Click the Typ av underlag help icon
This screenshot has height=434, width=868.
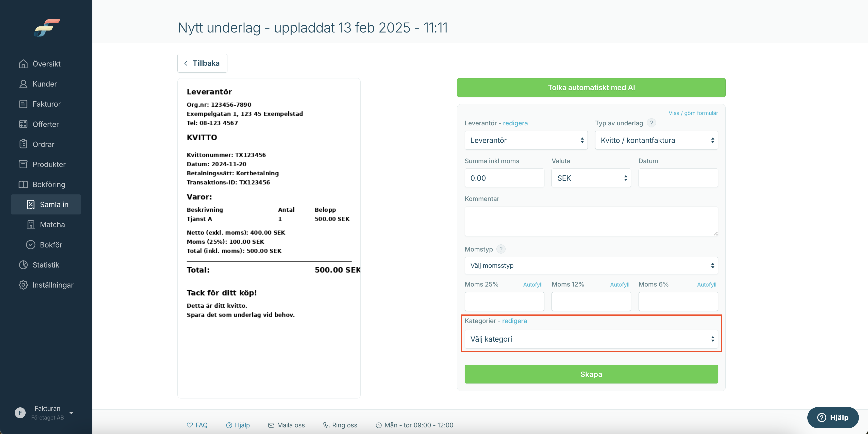click(x=651, y=123)
